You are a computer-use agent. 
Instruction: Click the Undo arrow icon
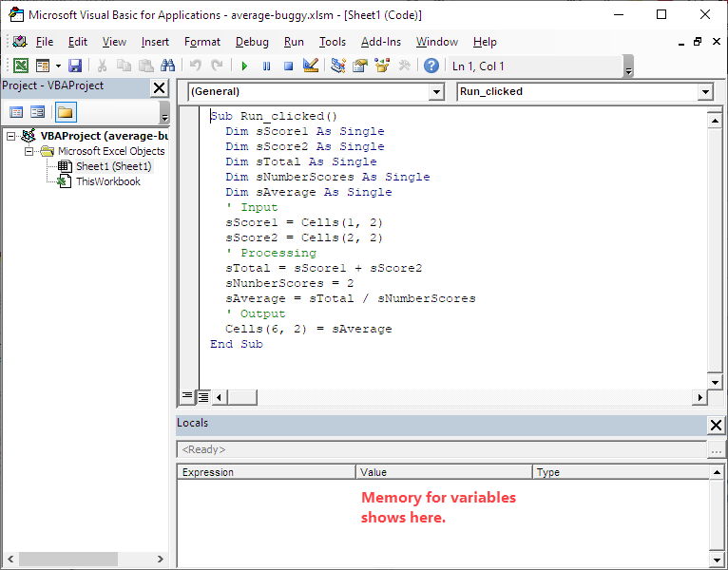point(196,66)
